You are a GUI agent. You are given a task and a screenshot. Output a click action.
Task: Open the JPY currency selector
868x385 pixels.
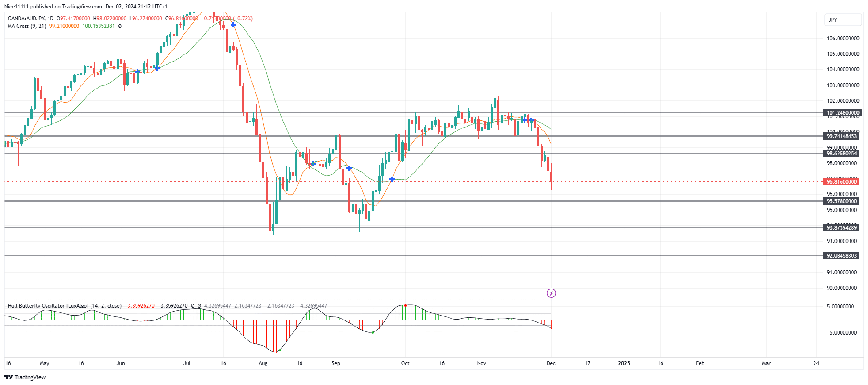click(x=842, y=19)
